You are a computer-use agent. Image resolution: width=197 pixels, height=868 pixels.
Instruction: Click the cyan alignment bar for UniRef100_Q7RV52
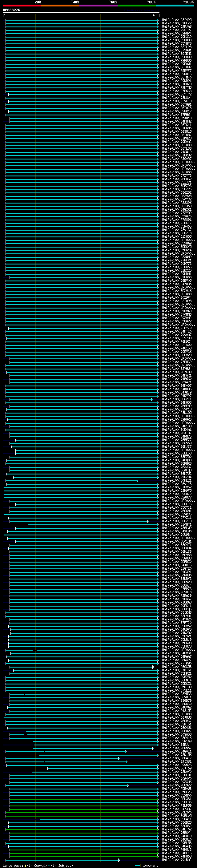[81, 487]
